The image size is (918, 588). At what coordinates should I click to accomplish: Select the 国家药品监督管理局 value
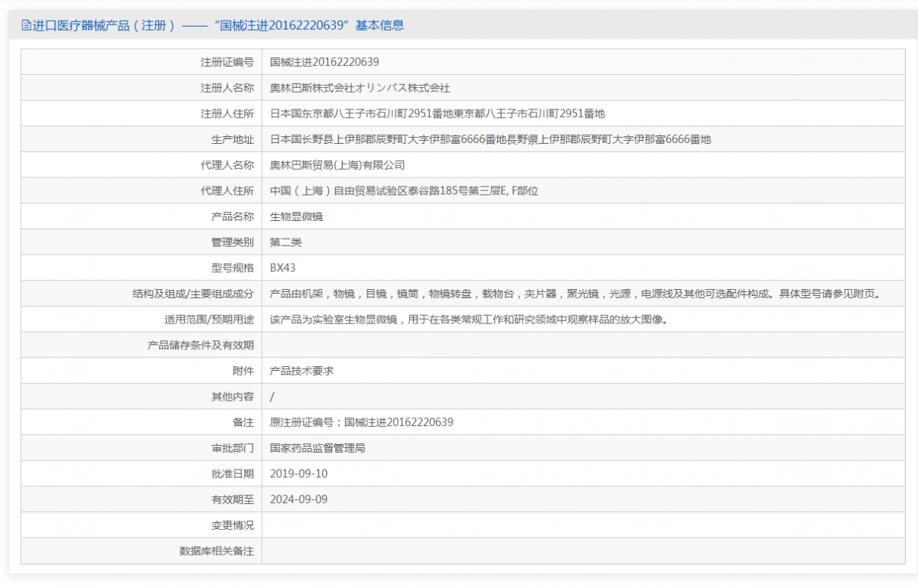(x=317, y=448)
